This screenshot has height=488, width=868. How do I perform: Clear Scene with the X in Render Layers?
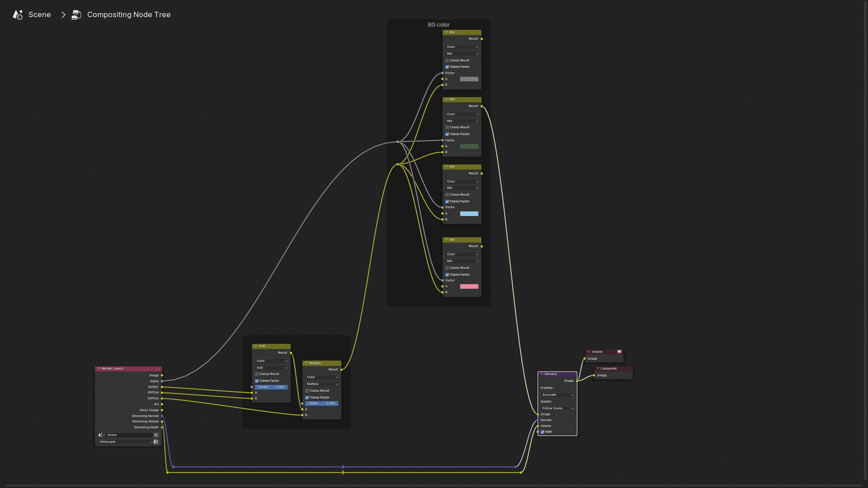[x=156, y=435]
